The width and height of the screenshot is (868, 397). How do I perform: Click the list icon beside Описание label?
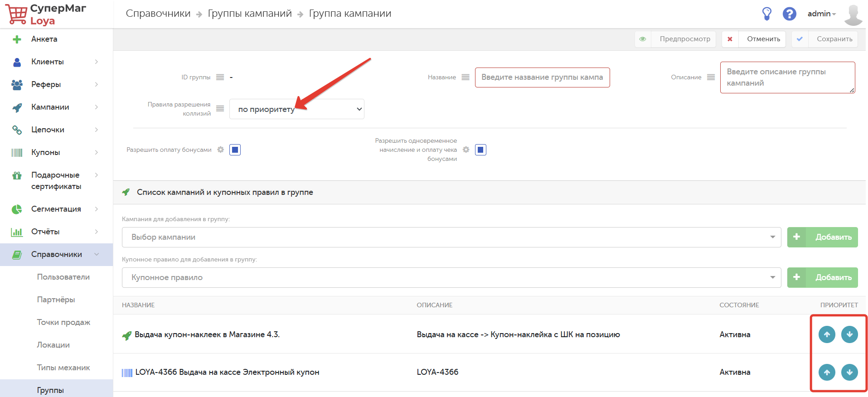711,77
